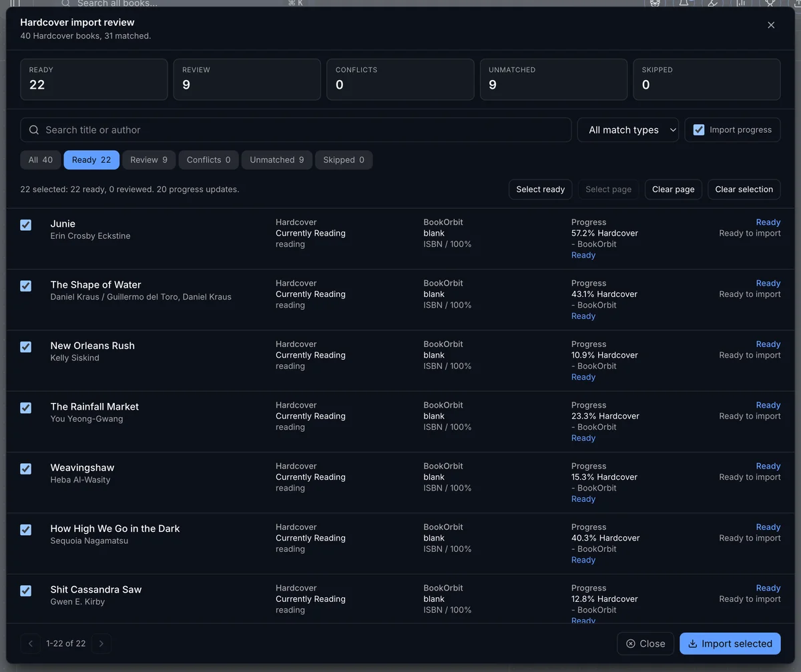Click the 57.2% Hardcover progress value

605,234
